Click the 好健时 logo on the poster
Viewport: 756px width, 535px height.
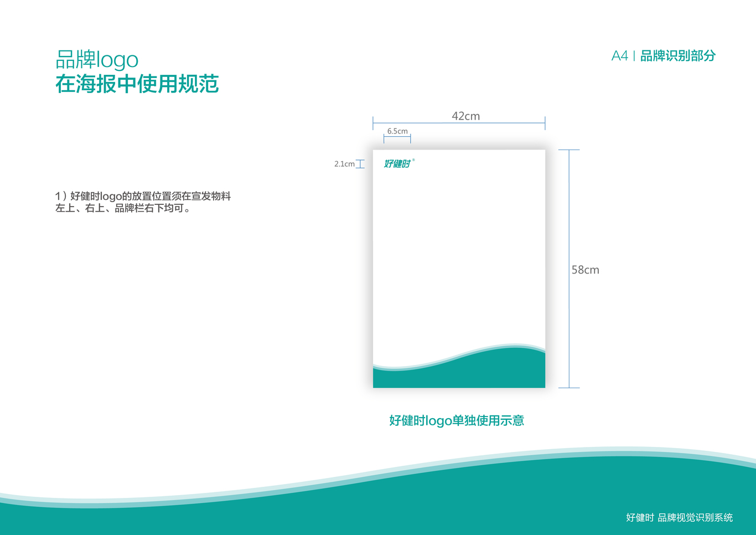399,163
